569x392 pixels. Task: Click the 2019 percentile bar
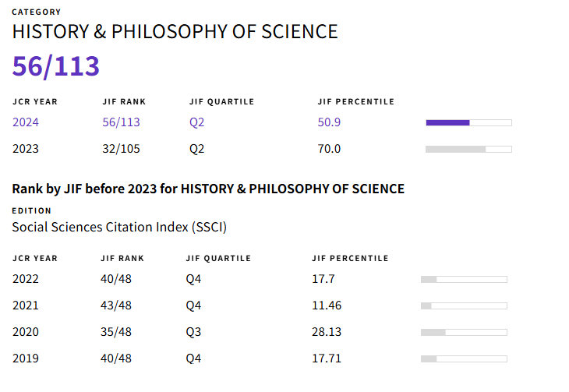(x=464, y=358)
